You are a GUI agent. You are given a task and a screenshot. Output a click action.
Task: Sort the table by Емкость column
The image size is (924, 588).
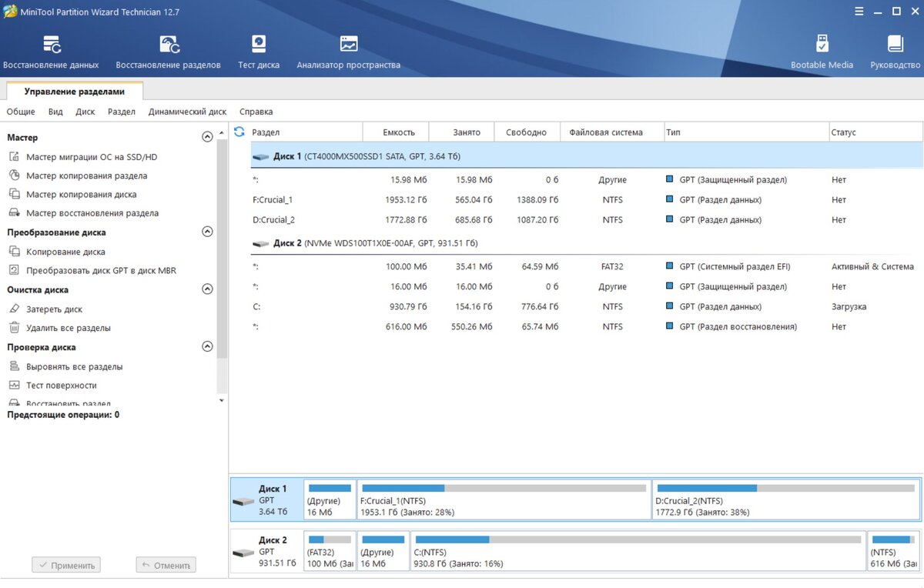pos(395,132)
